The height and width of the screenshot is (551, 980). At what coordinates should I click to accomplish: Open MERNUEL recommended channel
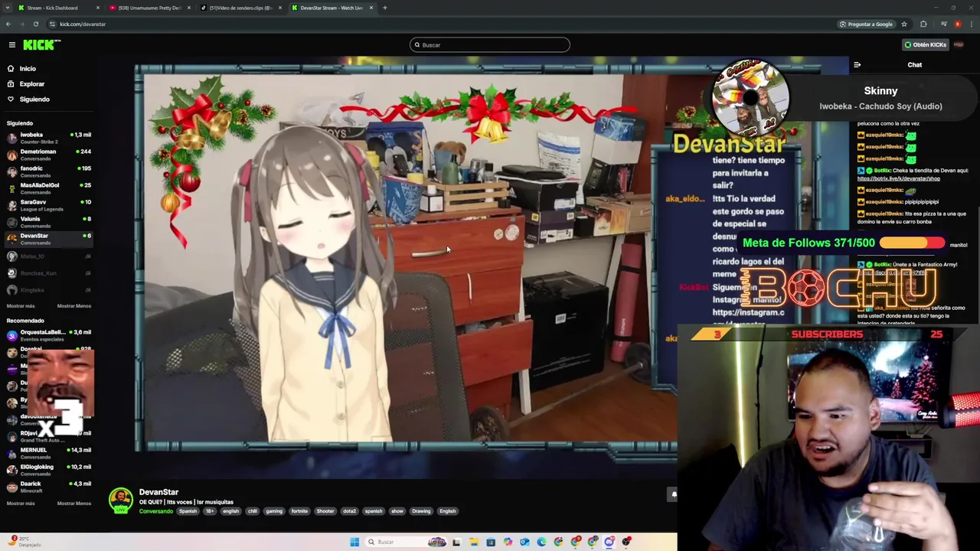pos(48,453)
